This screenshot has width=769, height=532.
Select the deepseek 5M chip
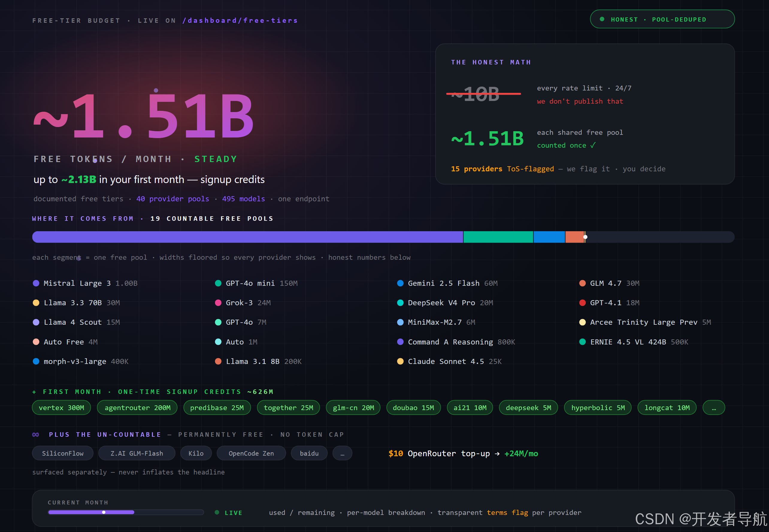click(x=529, y=408)
